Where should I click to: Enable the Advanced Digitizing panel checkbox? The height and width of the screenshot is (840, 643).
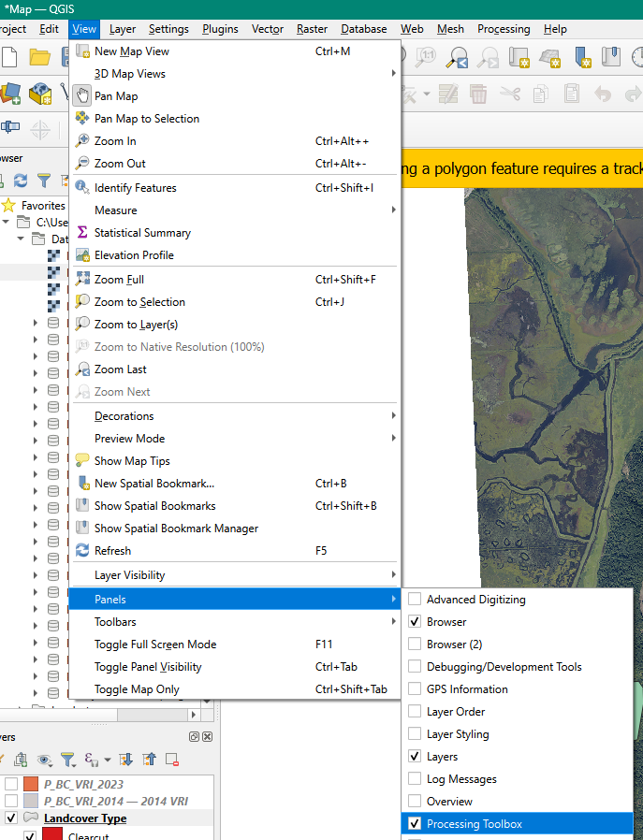pyautogui.click(x=415, y=600)
